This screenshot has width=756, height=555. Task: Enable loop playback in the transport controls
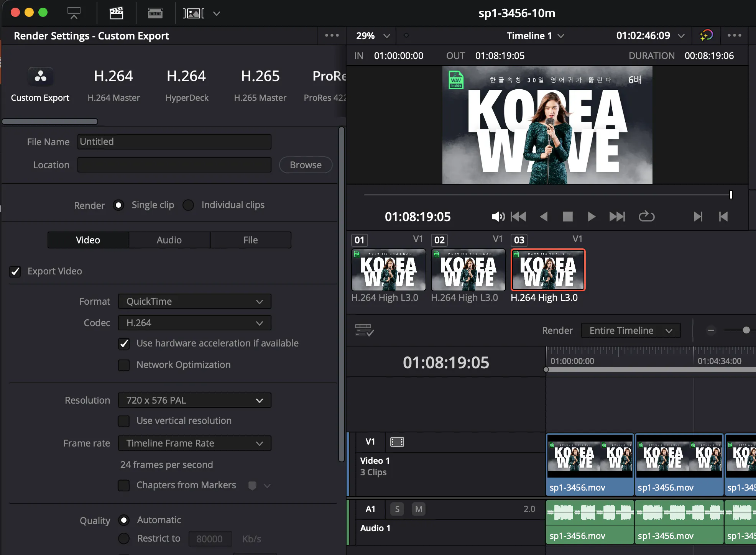click(x=646, y=216)
